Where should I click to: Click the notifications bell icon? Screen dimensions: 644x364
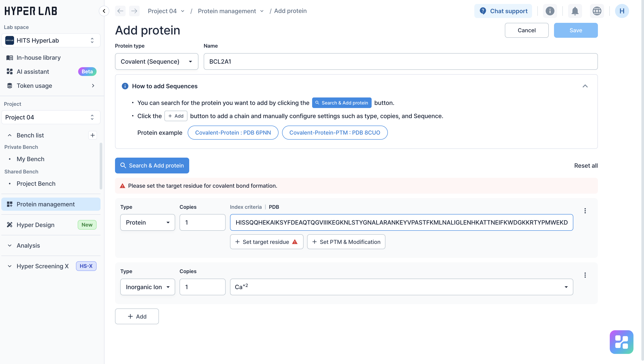click(x=575, y=11)
